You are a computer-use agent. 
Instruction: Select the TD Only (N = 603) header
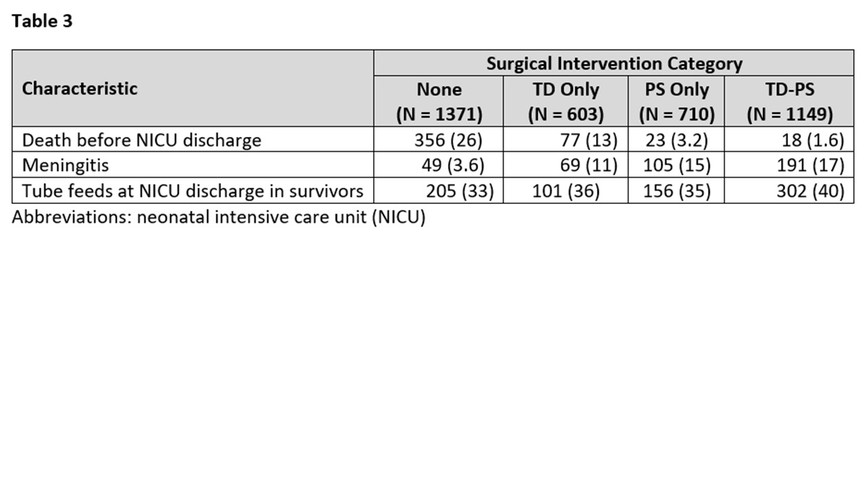point(566,102)
